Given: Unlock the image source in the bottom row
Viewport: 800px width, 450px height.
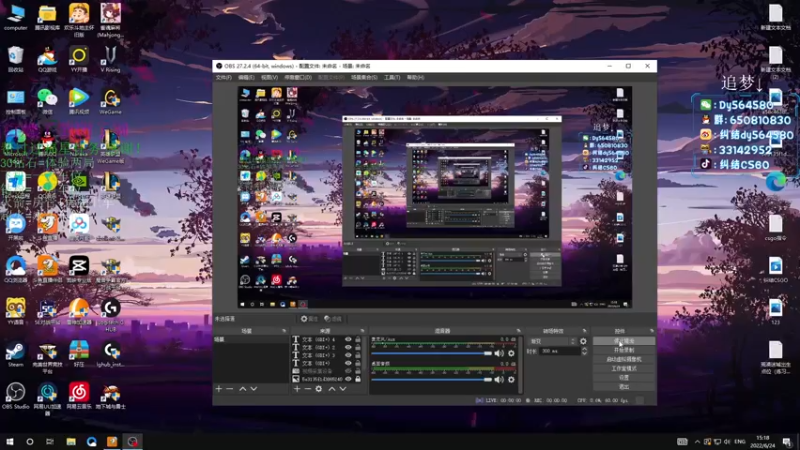Looking at the screenshot, I should (358, 379).
